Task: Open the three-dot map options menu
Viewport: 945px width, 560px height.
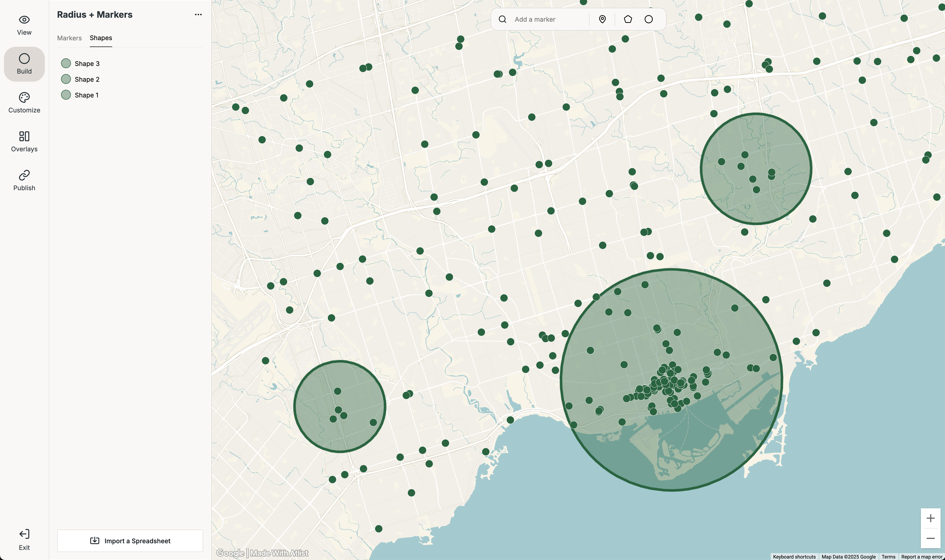Action: (x=198, y=15)
